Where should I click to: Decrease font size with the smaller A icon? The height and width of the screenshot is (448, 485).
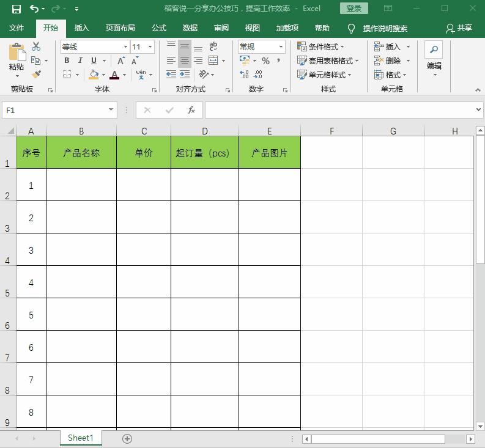[x=135, y=61]
